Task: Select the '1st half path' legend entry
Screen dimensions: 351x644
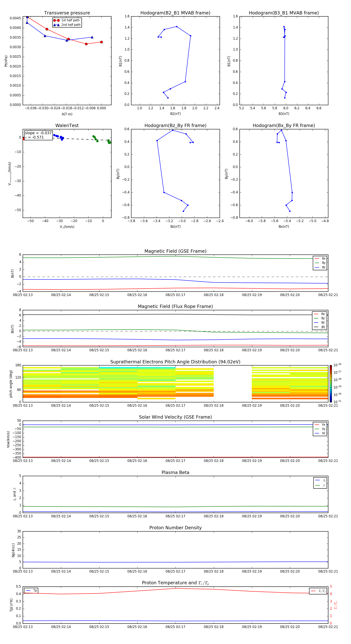Action: (x=67, y=20)
